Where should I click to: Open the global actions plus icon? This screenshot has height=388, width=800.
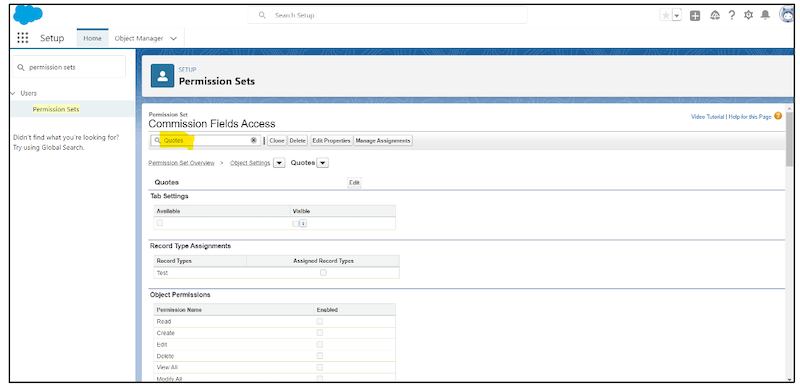[695, 15]
